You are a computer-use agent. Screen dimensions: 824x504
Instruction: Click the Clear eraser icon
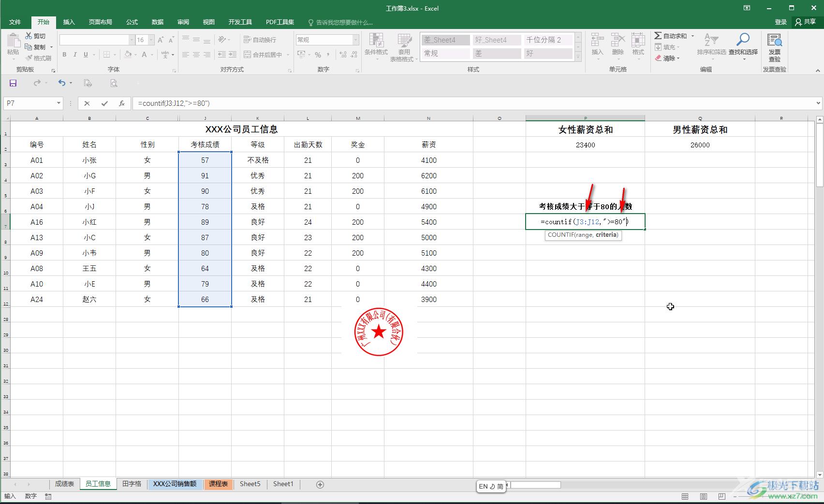tap(658, 58)
